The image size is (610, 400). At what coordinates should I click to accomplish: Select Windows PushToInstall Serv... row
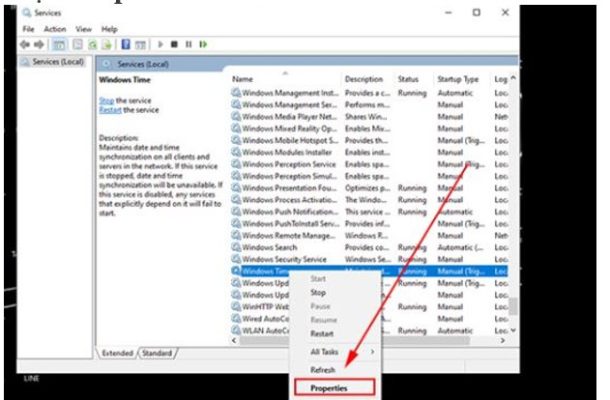pyautogui.click(x=370, y=223)
